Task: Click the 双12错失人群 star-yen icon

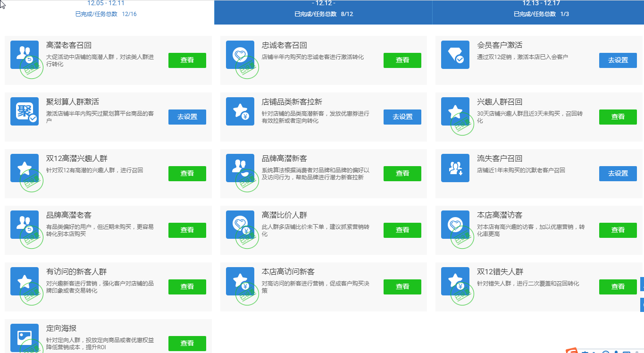Action: pyautogui.click(x=455, y=281)
